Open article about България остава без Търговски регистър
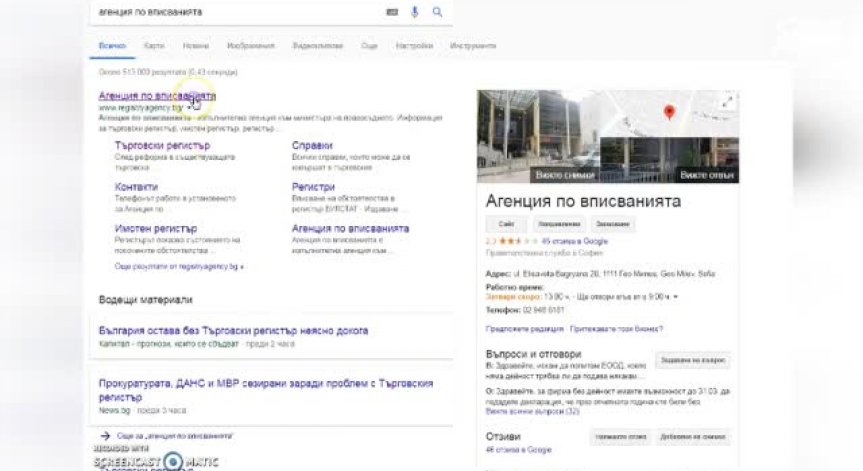Viewport: 863px width, 471px height. point(233,331)
